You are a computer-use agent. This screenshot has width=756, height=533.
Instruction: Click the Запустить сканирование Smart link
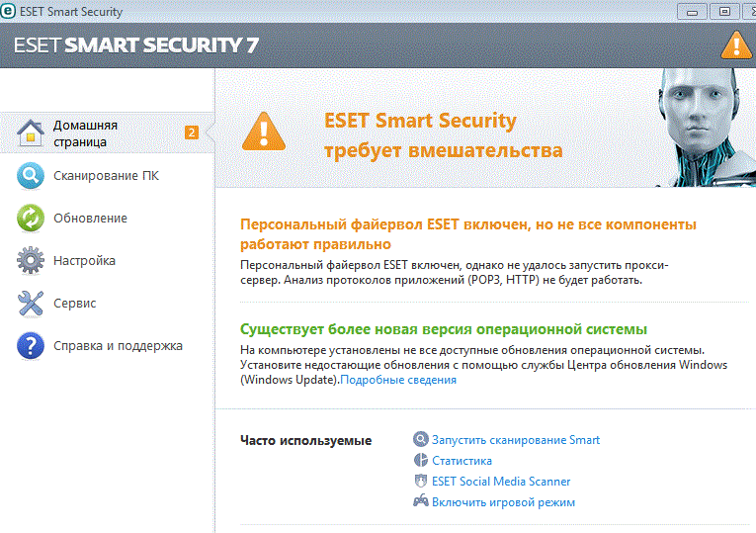(515, 440)
